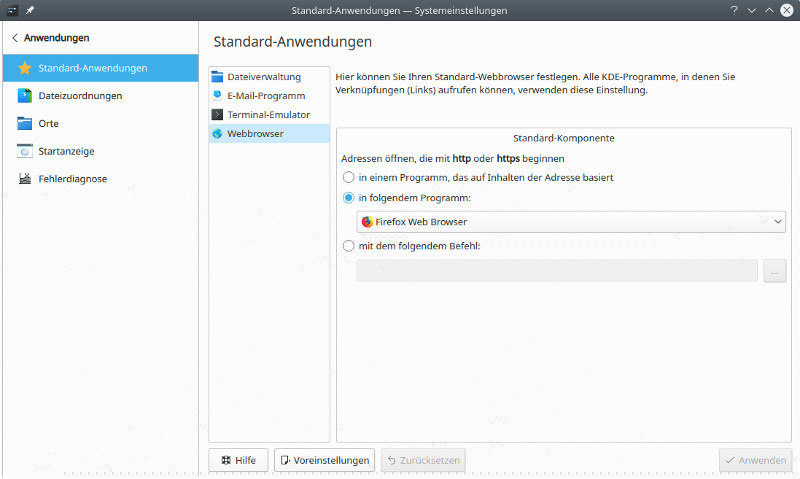The width and height of the screenshot is (800, 479).
Task: Click the Dateizuordnungen file icon
Action: coord(25,96)
